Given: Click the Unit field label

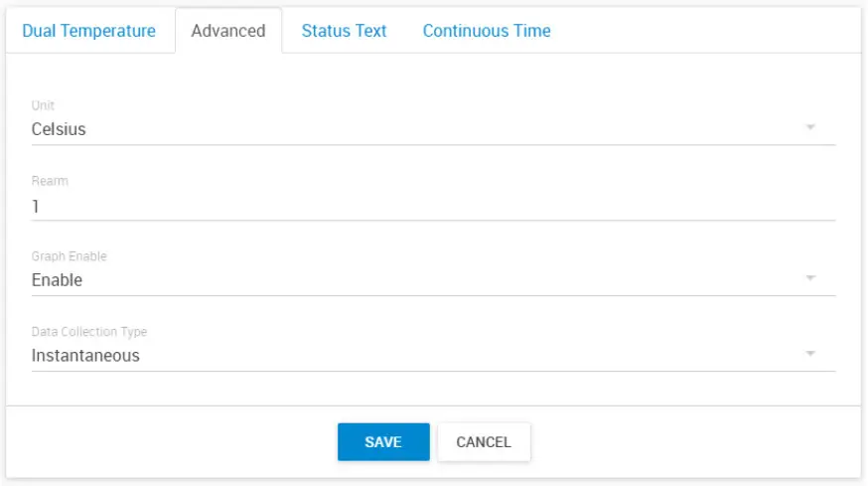Looking at the screenshot, I should (x=43, y=105).
